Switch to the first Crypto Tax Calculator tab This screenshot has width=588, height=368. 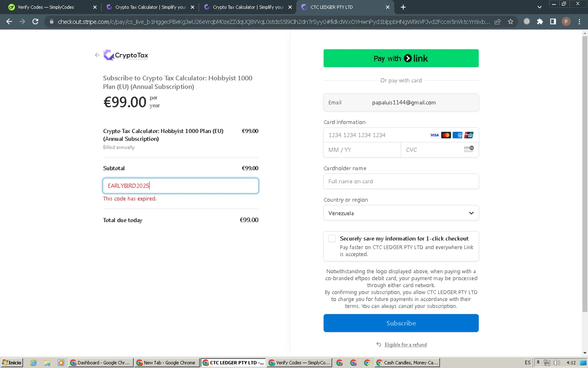click(x=150, y=7)
